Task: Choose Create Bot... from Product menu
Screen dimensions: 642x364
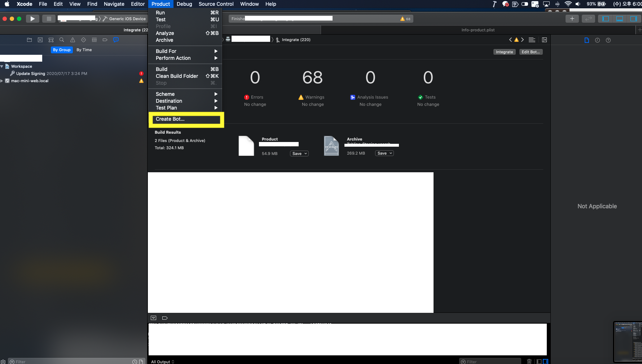Action: coord(185,119)
